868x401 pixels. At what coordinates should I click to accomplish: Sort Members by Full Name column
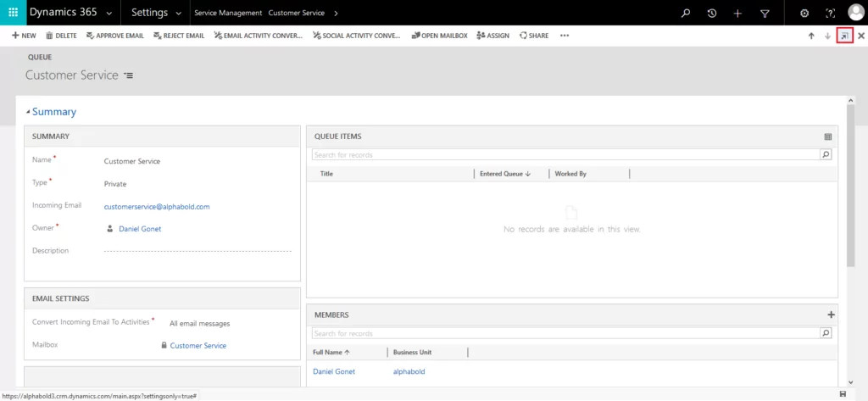click(331, 353)
